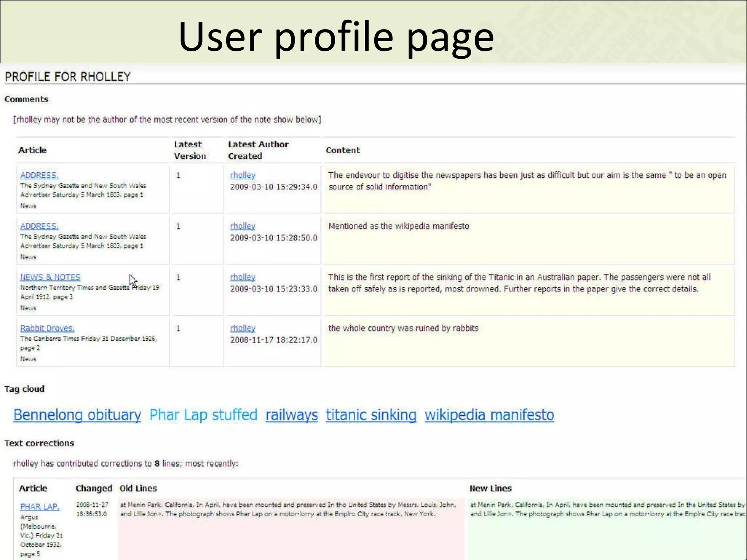Click version number 1 in NEWS & NOTES row

coord(178,277)
